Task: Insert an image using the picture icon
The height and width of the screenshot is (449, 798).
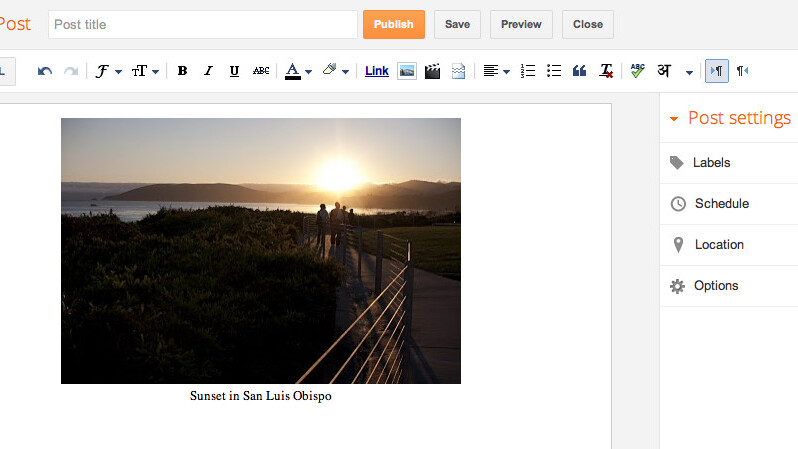Action: click(407, 71)
